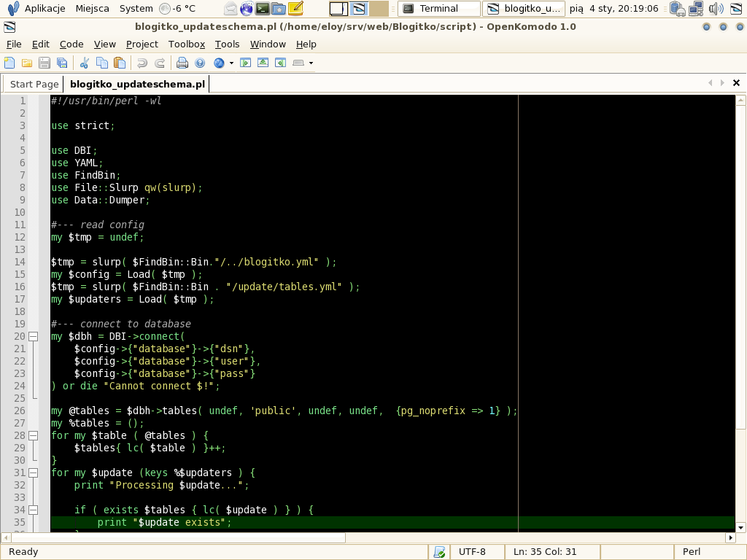Image resolution: width=747 pixels, height=560 pixels.
Task: Open the Miejsca panel menu
Action: (92, 9)
